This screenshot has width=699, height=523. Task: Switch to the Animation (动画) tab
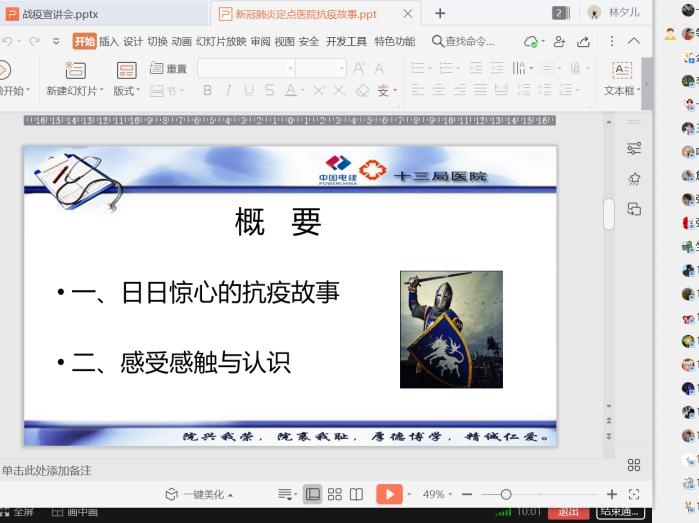(181, 41)
